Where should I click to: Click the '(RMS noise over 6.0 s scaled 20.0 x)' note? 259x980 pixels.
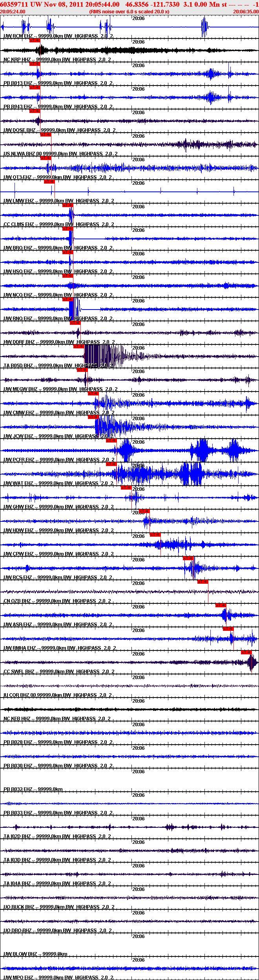coord(129,12)
